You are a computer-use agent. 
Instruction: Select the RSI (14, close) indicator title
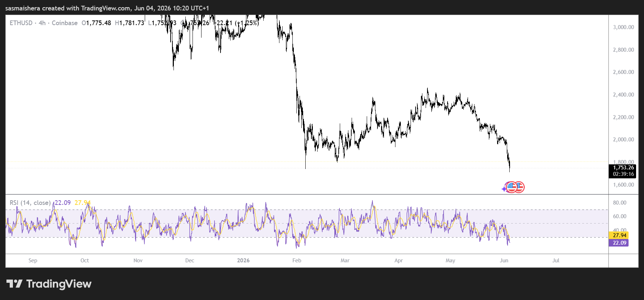30,203
